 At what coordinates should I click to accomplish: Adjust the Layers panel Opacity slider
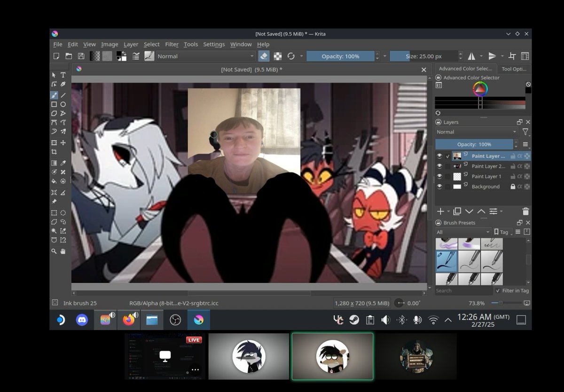coord(474,144)
